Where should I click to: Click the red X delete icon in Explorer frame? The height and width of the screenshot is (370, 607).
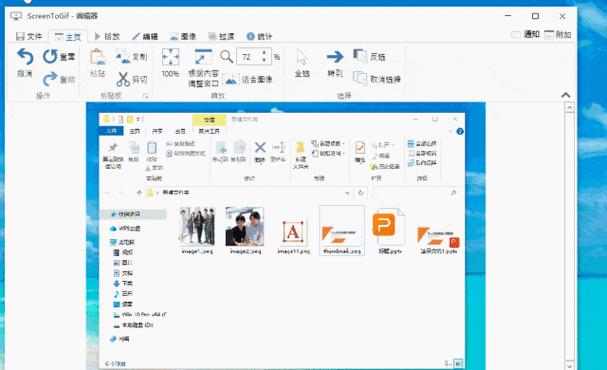tap(260, 148)
